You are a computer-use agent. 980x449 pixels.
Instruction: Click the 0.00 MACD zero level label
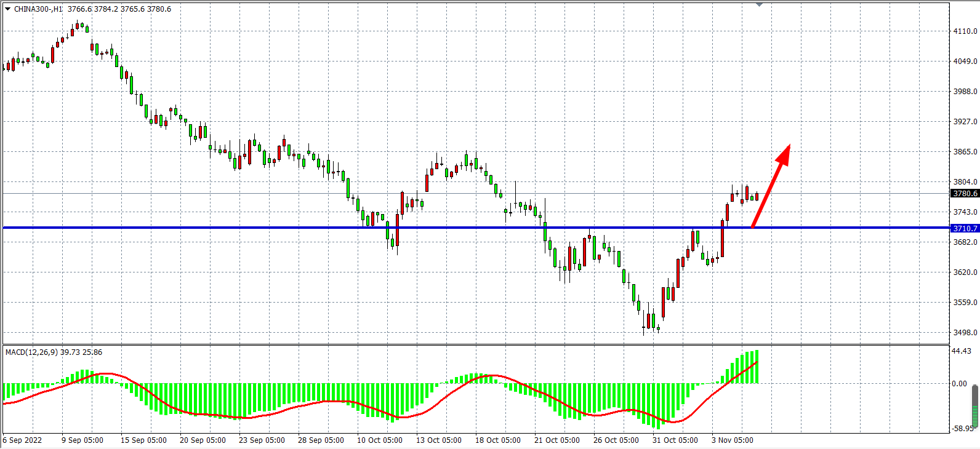[959, 384]
